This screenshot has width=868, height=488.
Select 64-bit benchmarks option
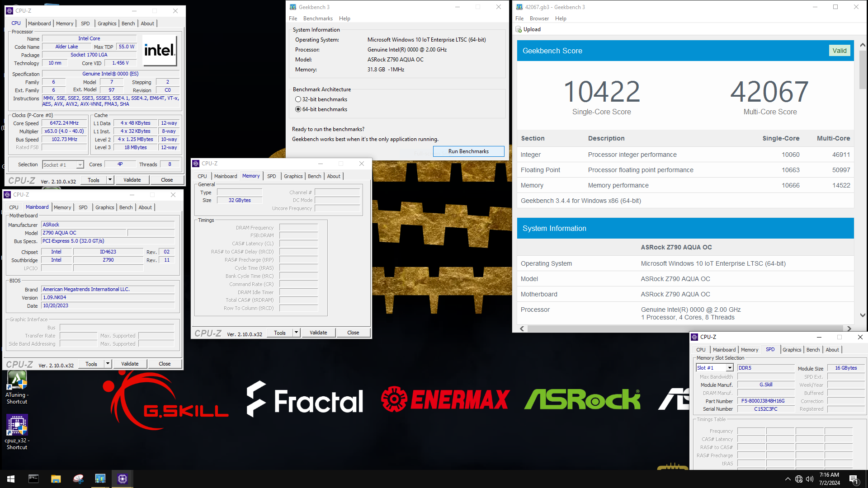(321, 109)
